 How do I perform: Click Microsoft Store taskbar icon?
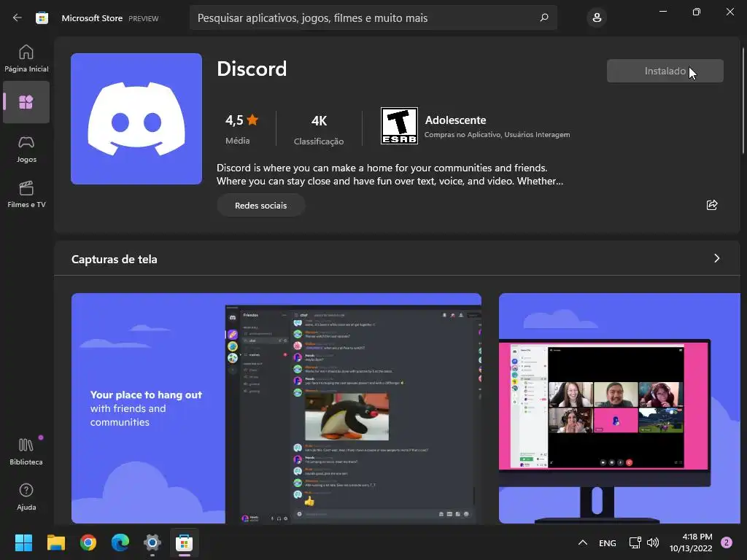click(x=185, y=542)
